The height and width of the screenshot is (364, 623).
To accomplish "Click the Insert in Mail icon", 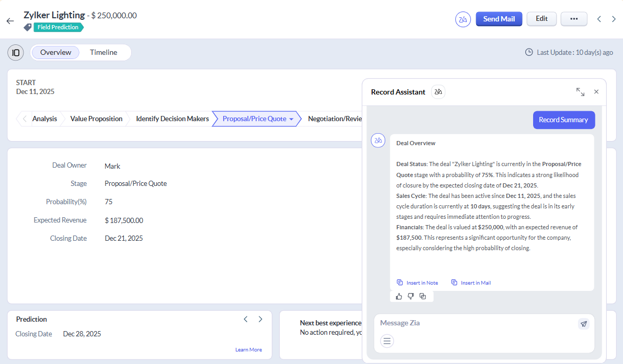I will click(x=454, y=282).
